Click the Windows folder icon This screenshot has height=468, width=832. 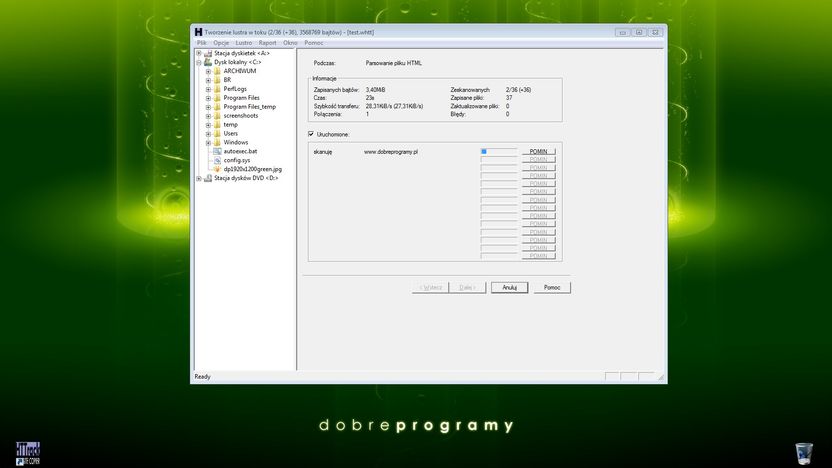[217, 143]
